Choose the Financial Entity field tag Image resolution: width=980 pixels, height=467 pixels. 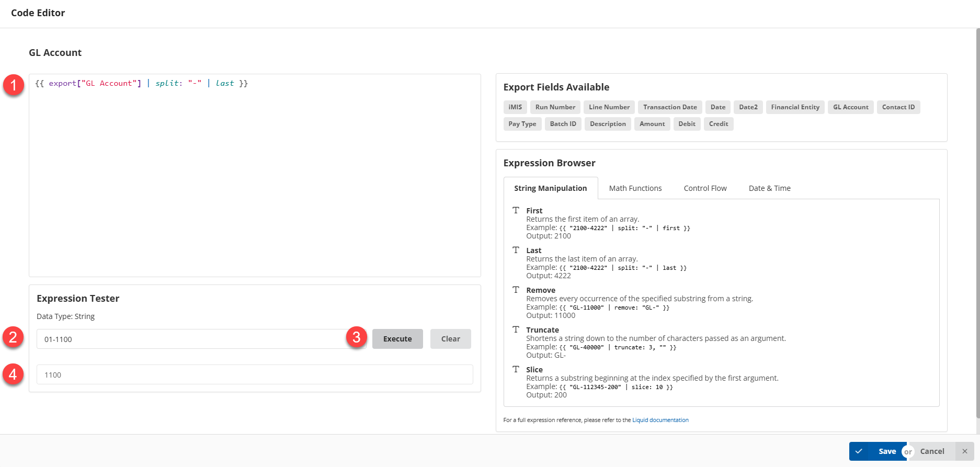[795, 107]
